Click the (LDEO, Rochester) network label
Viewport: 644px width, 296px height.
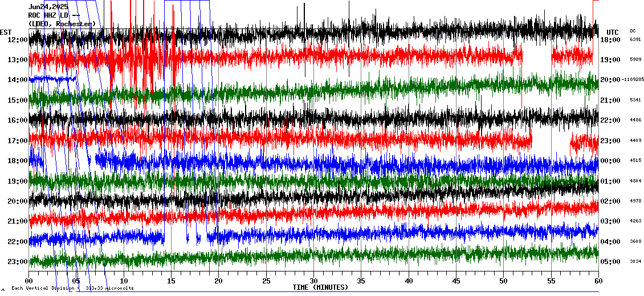click(62, 24)
